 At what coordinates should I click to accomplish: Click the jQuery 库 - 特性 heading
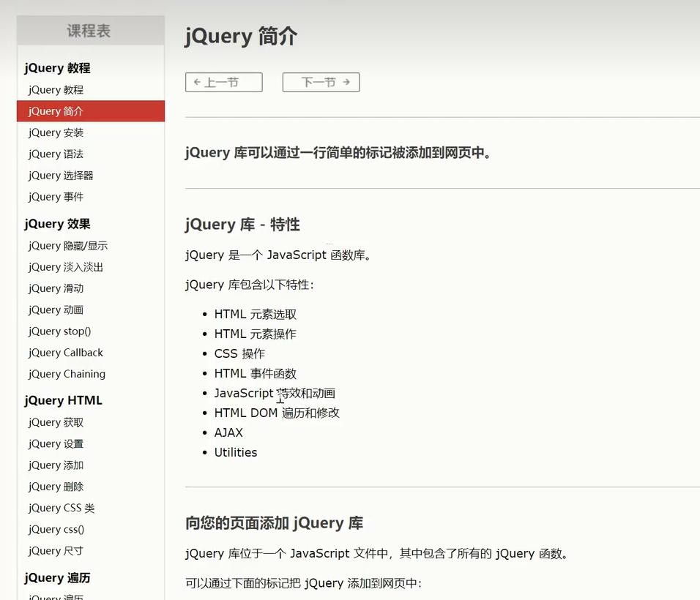pos(242,225)
